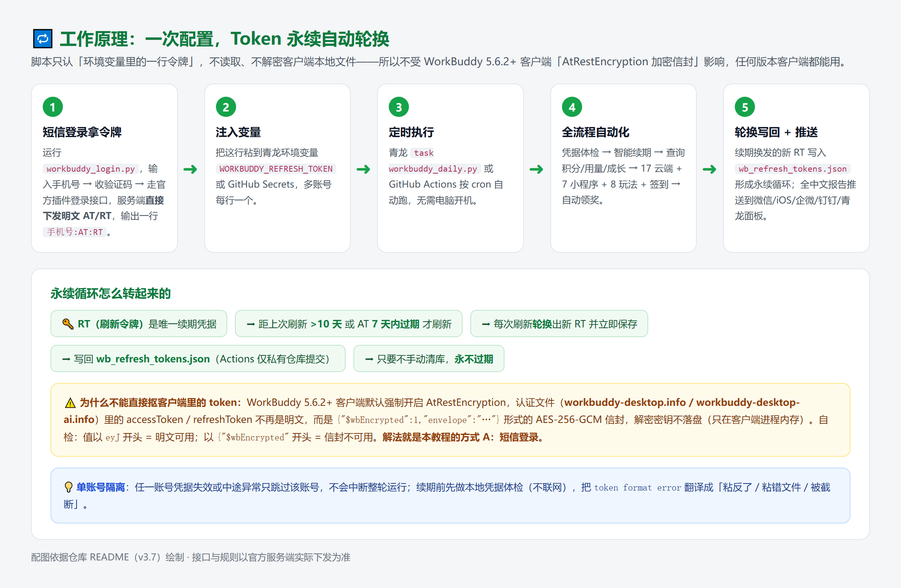Viewport: 901px width, 588px height.
Task: Click the green step 2 number circle
Action: tap(226, 107)
